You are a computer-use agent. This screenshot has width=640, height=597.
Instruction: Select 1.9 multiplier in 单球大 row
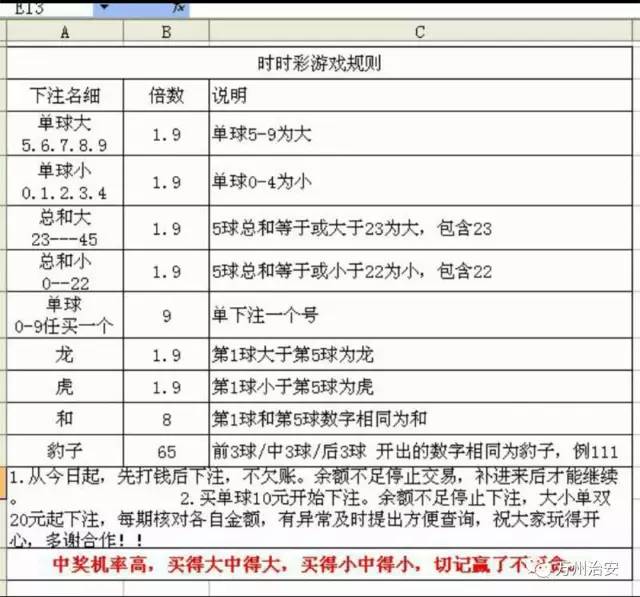click(x=166, y=133)
